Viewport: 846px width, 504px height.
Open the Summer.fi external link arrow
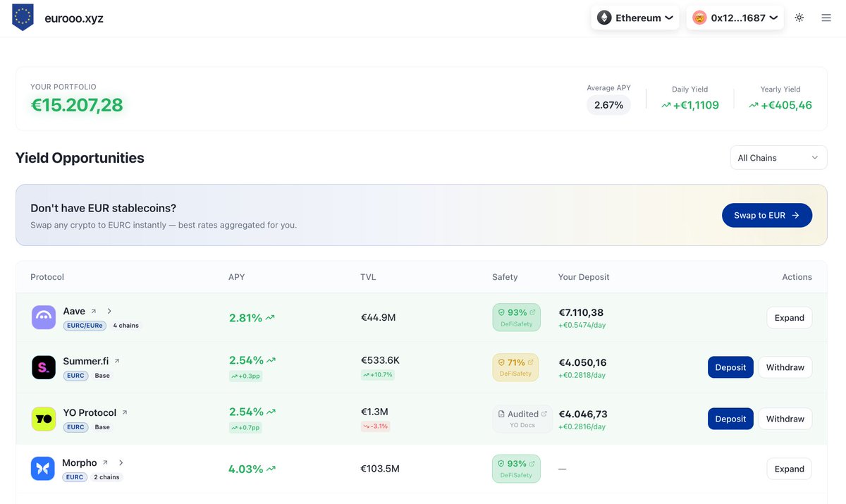coord(117,361)
